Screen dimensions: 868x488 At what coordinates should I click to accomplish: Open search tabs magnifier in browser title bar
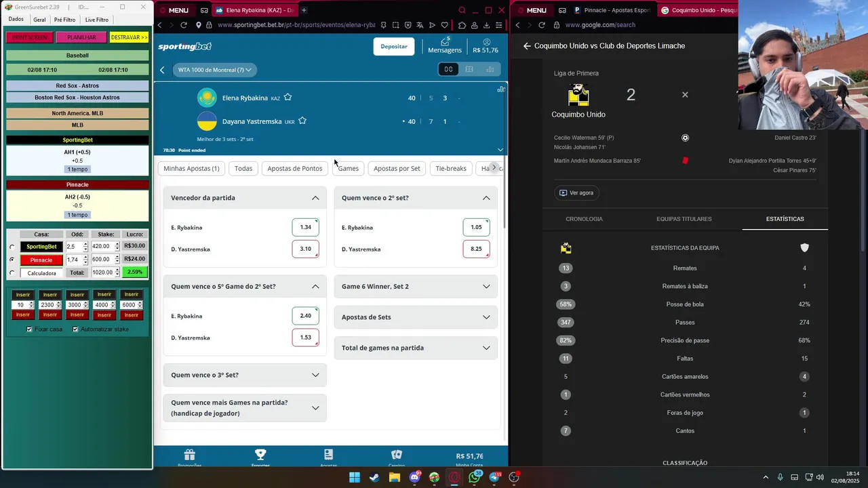462,10
